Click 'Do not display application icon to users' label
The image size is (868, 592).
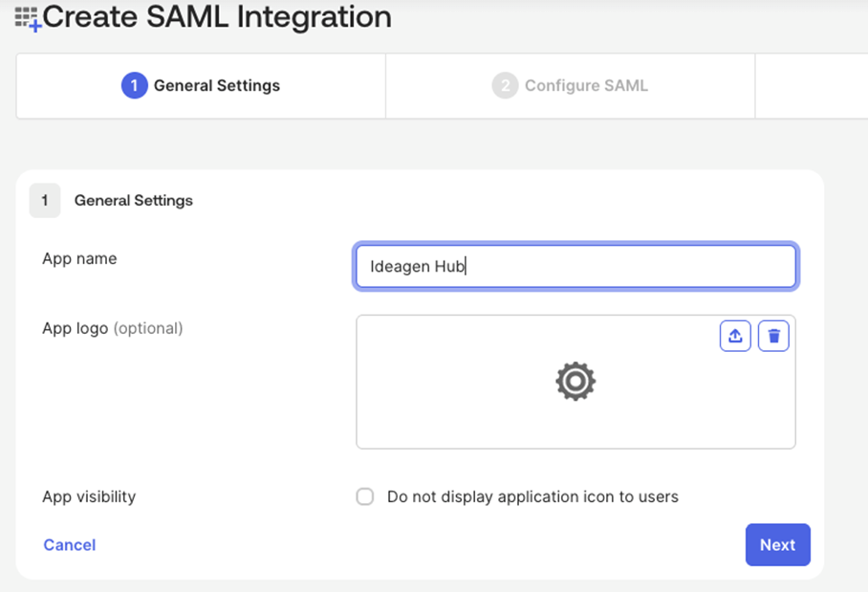coord(532,497)
